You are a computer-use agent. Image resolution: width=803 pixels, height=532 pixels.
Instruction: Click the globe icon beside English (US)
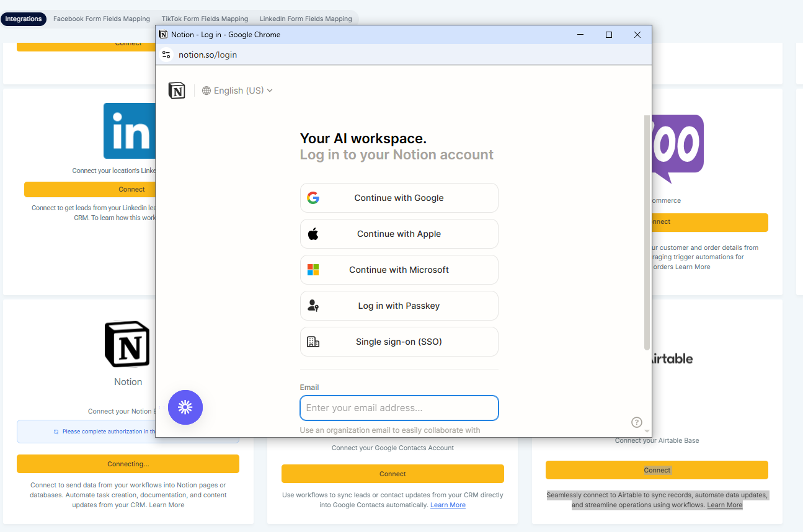pos(206,91)
